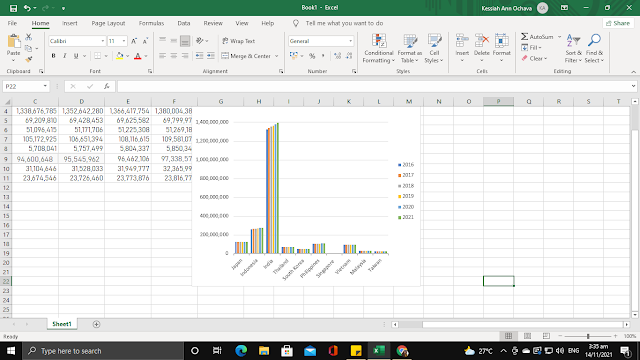The width and height of the screenshot is (640, 360).
Task: Click the Share button
Action: (x=618, y=23)
